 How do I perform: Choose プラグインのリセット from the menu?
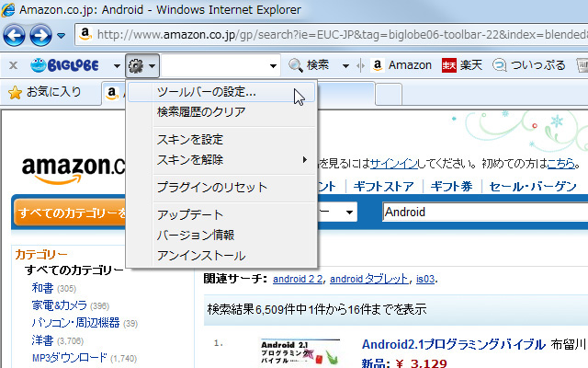click(221, 187)
